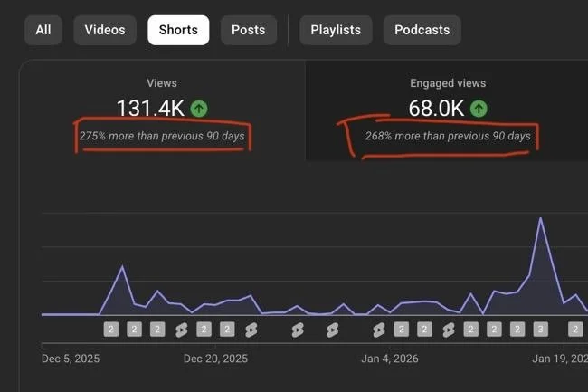Open the Playlists tab
This screenshot has height=392, width=588.
(x=336, y=30)
